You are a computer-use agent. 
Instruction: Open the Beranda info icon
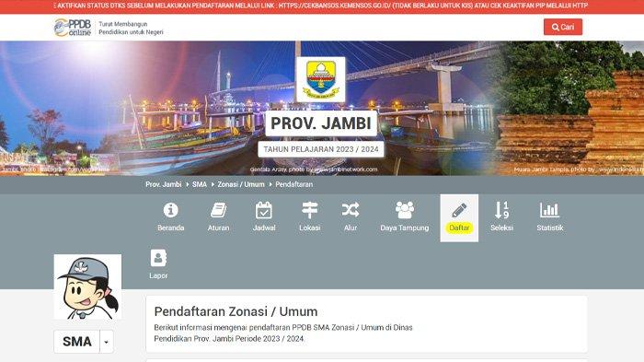coord(170,210)
